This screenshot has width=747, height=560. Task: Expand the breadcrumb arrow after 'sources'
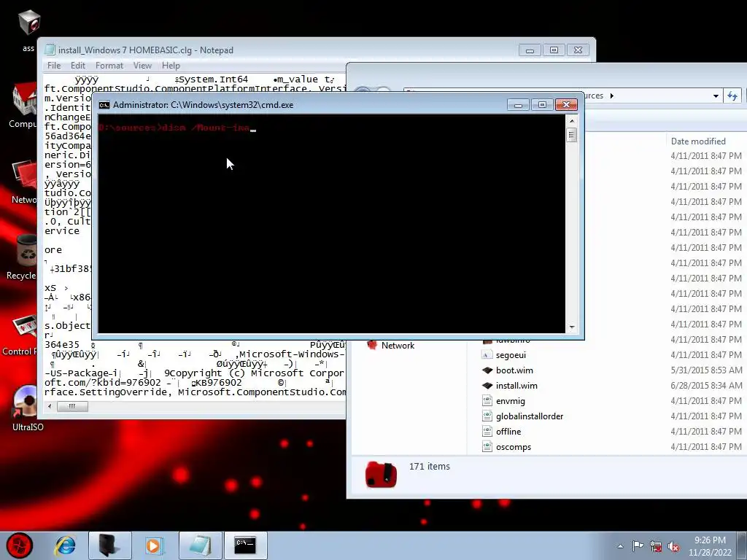click(612, 96)
